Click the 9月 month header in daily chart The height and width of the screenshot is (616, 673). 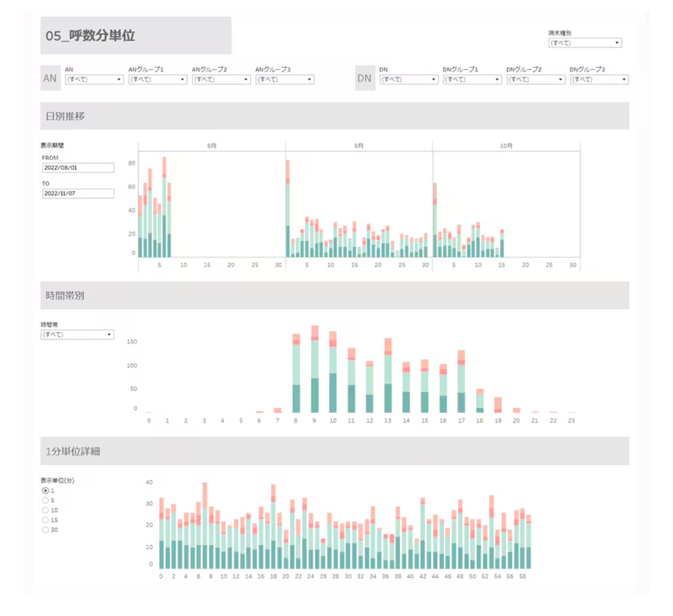359,146
